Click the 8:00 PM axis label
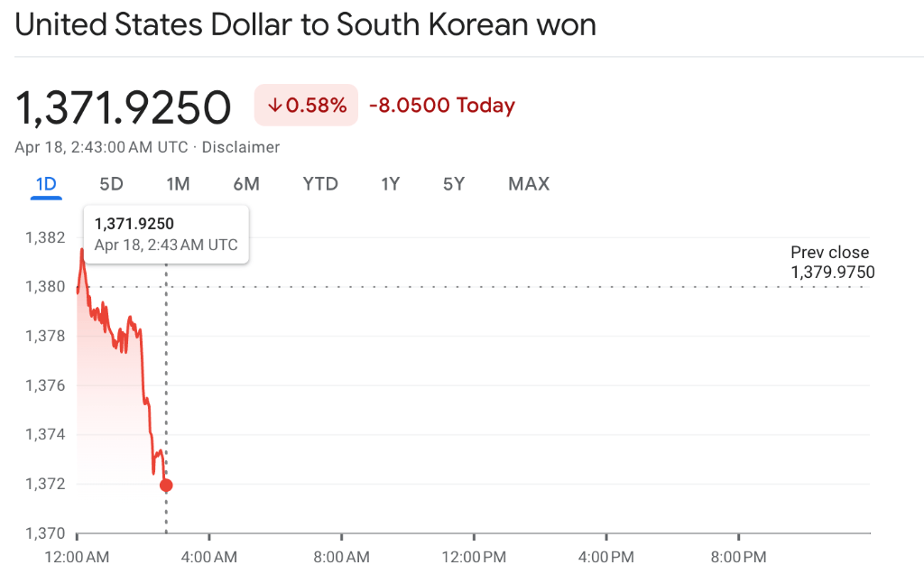Screen dimensions: 924x574 738,557
